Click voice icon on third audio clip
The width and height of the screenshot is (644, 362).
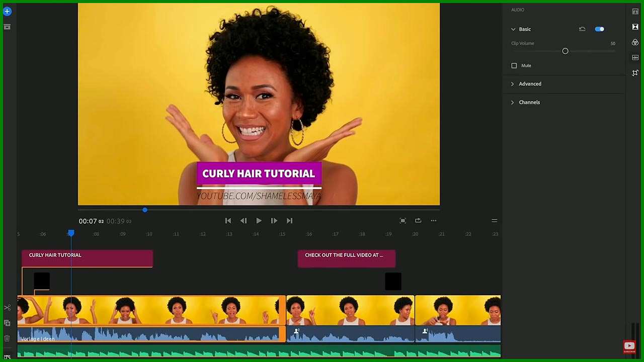(425, 331)
